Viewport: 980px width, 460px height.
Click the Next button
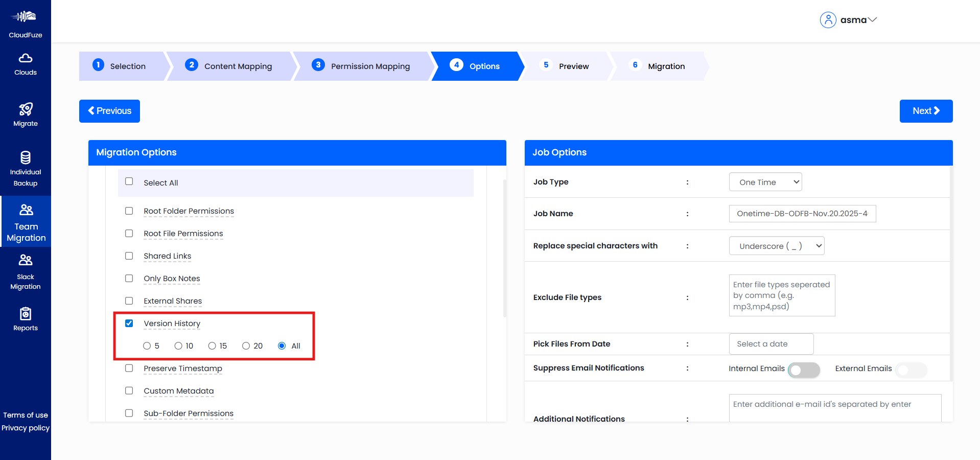point(925,111)
